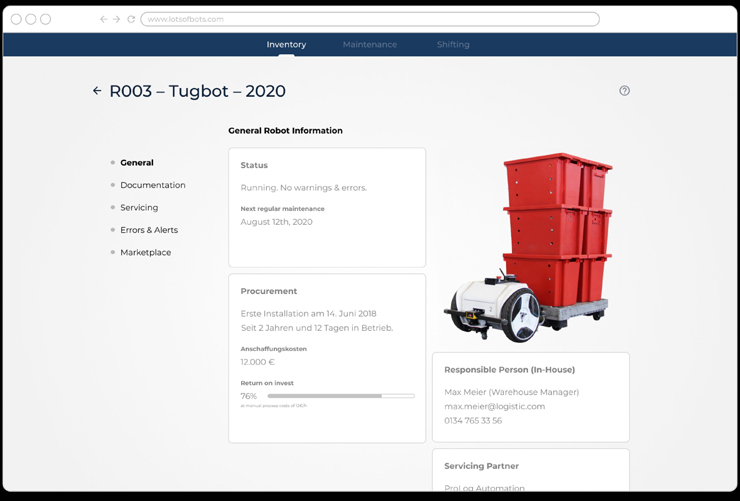
Task: Click the max.meier@logistic.com email address
Action: (x=494, y=407)
